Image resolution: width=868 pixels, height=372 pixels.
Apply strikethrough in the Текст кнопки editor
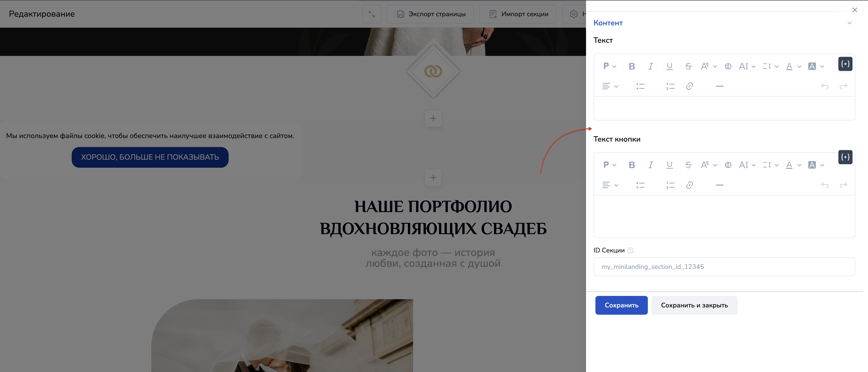coord(688,165)
